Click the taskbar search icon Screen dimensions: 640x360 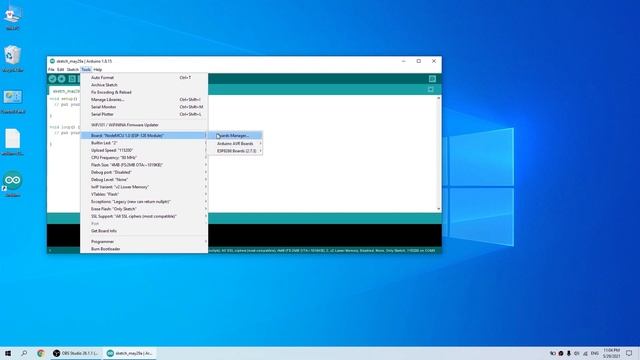[x=24, y=353]
